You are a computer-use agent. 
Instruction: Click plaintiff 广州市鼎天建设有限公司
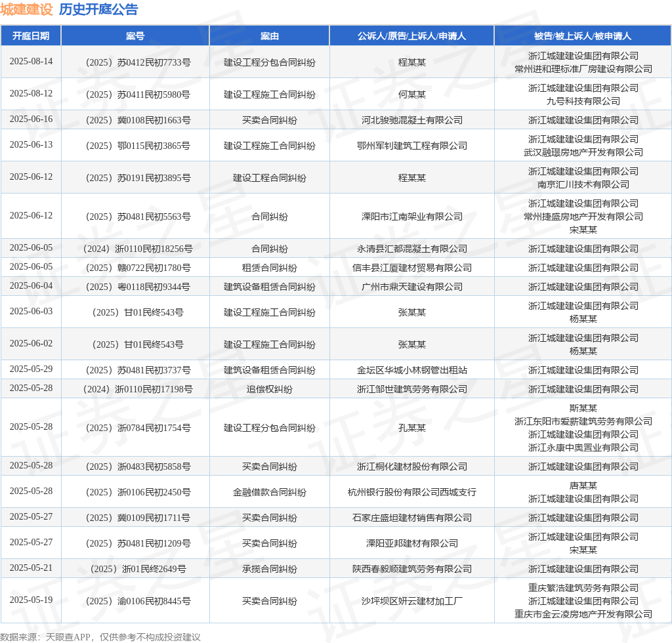(412, 287)
